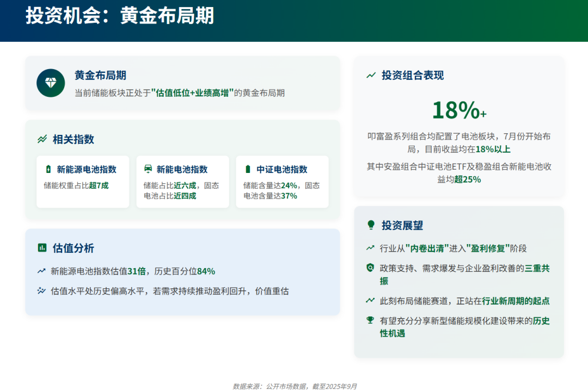The height and width of the screenshot is (391, 588).
Task: Select the trophy icon before 有望充分分享
Action: click(x=371, y=320)
